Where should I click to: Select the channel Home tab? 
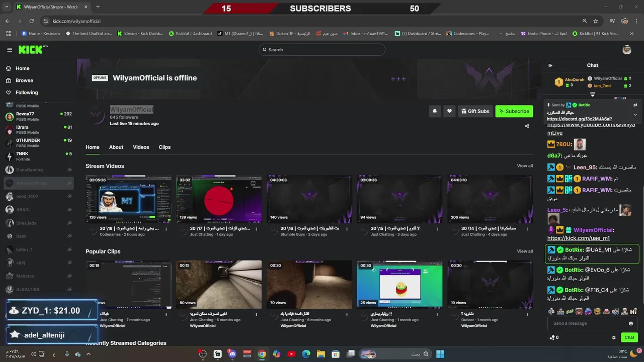point(93,147)
